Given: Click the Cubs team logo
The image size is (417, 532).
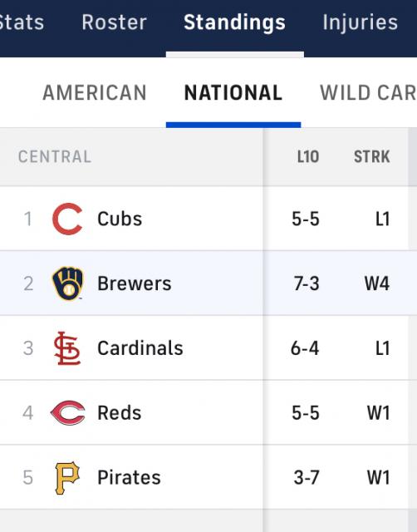Looking at the screenshot, I should [x=67, y=219].
